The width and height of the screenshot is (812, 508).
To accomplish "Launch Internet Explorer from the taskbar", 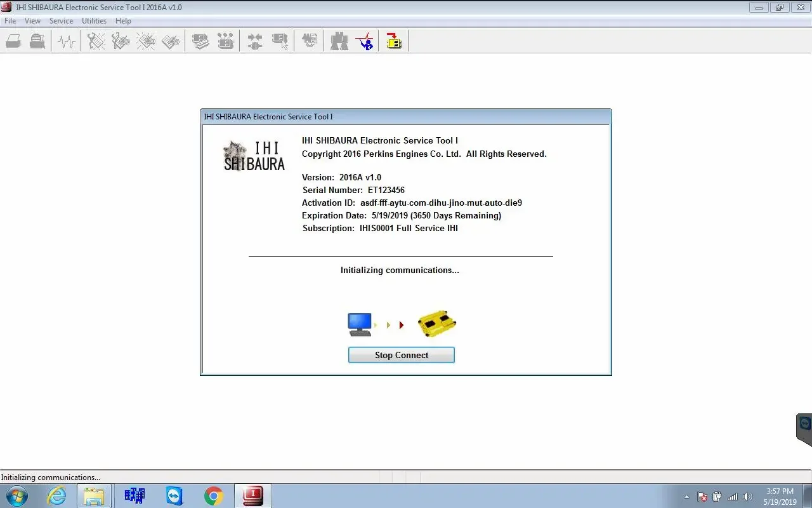I will [57, 496].
